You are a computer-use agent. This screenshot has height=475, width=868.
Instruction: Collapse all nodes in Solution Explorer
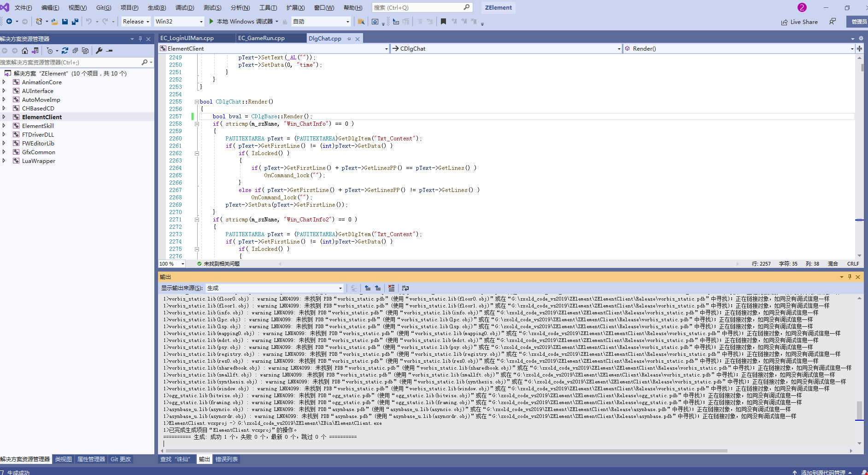75,51
